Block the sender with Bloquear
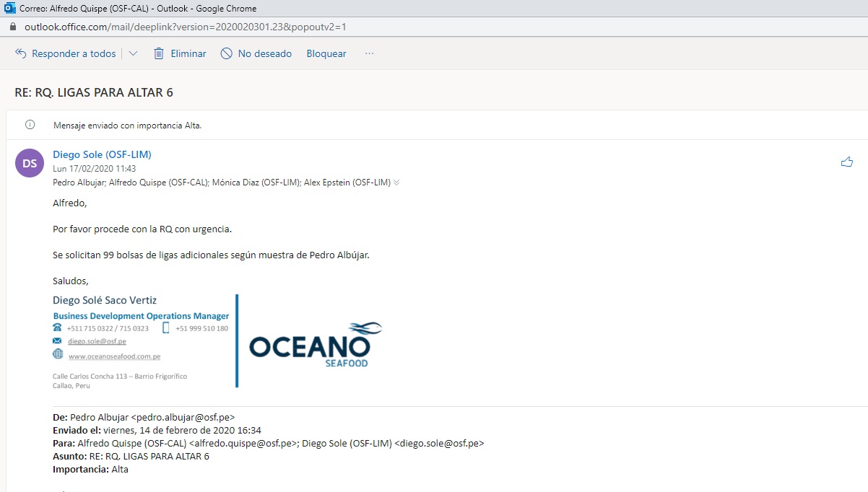The image size is (868, 492). click(326, 54)
